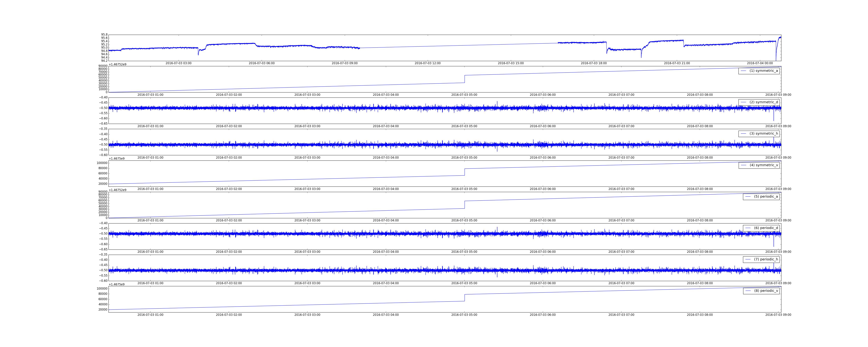Image resolution: width=868 pixels, height=347 pixels.
Task: Click the "(1) symmetric_a" legend label
Action: tap(763, 71)
